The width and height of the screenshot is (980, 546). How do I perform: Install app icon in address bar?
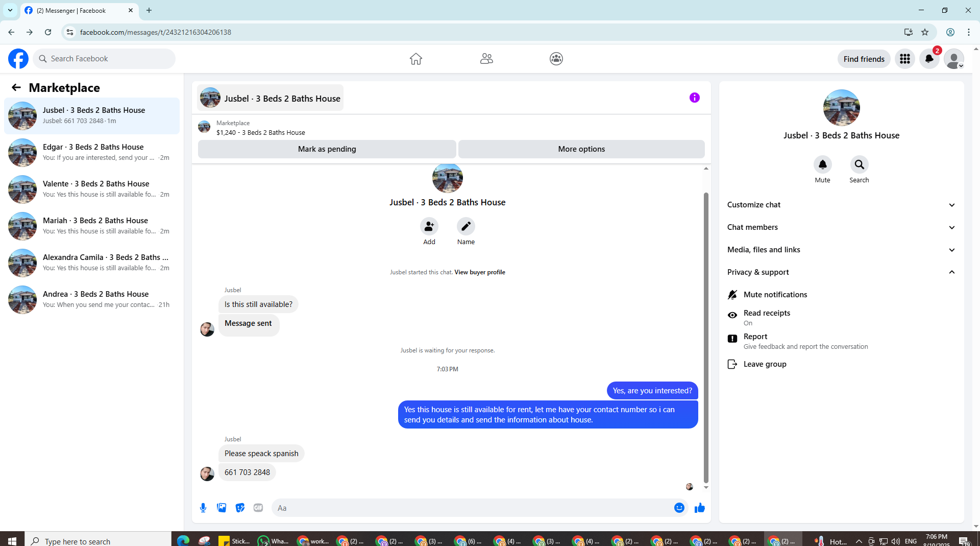click(x=909, y=32)
